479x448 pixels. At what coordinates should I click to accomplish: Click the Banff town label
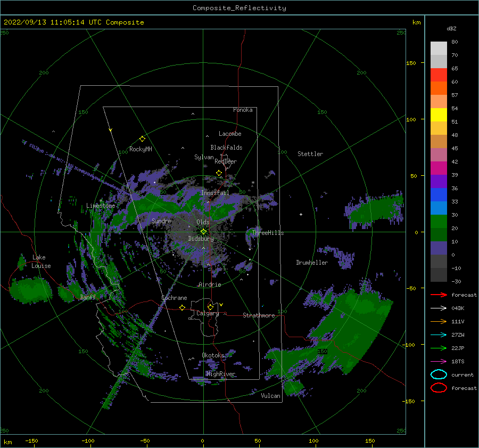click(88, 297)
